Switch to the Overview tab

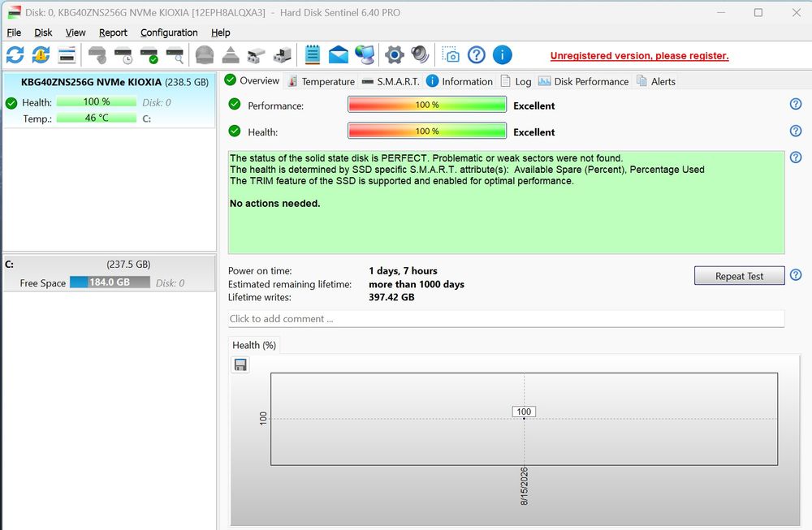pyautogui.click(x=253, y=80)
